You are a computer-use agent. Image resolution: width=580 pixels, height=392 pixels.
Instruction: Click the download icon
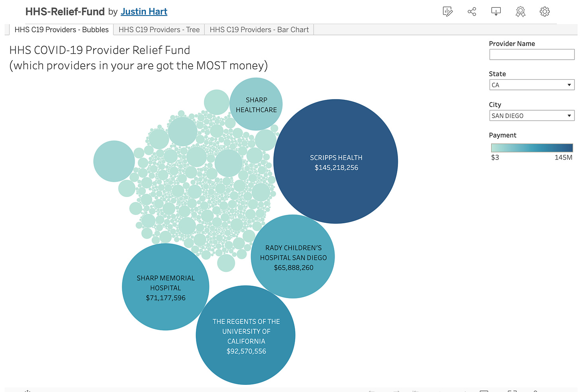(x=496, y=12)
